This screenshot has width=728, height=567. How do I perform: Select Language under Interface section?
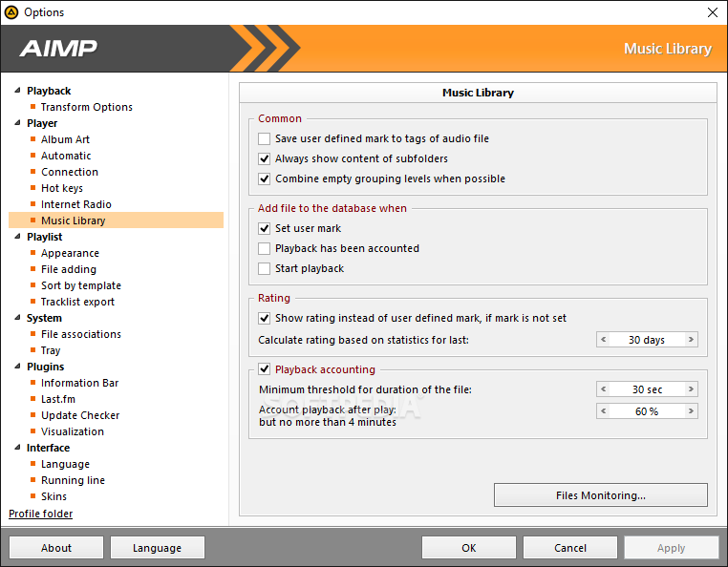click(x=65, y=465)
